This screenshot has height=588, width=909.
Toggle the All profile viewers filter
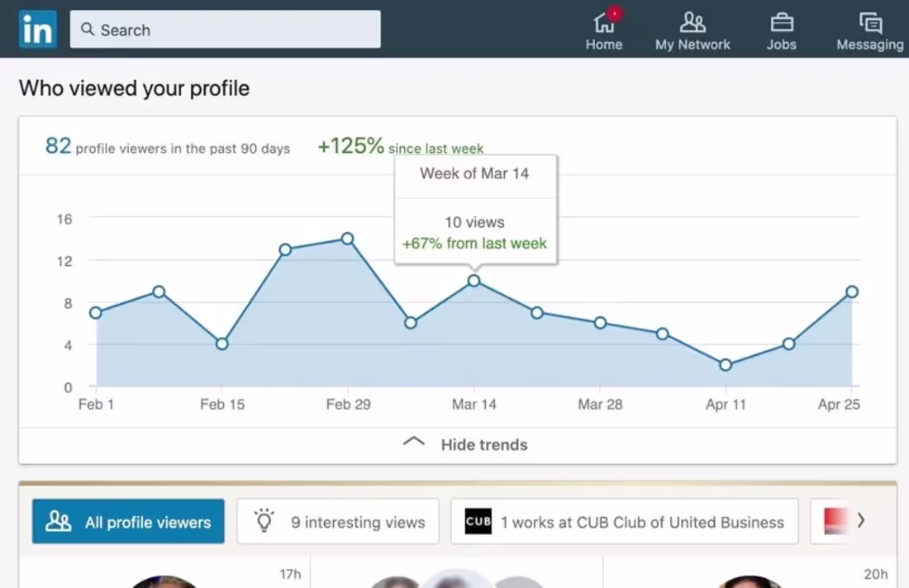click(x=128, y=521)
